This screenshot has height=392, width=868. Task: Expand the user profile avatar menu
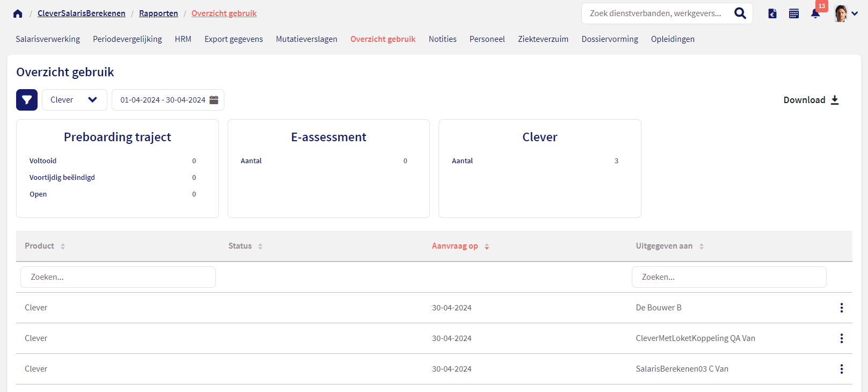click(x=845, y=13)
